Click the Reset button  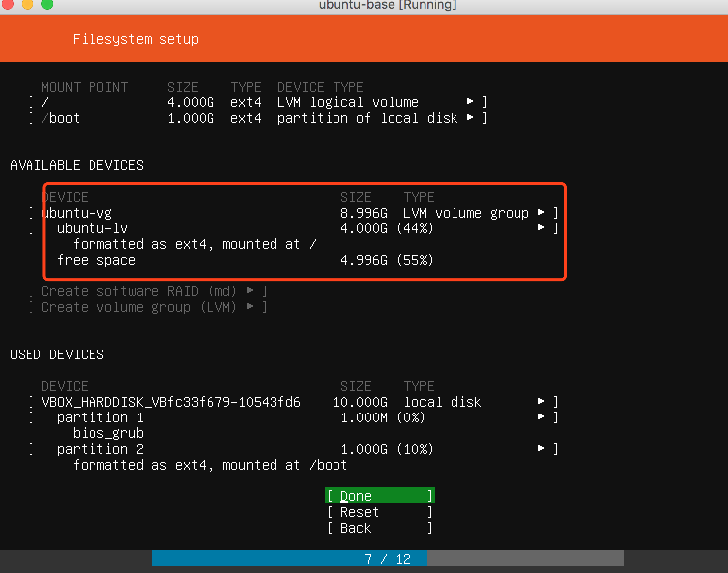click(379, 512)
